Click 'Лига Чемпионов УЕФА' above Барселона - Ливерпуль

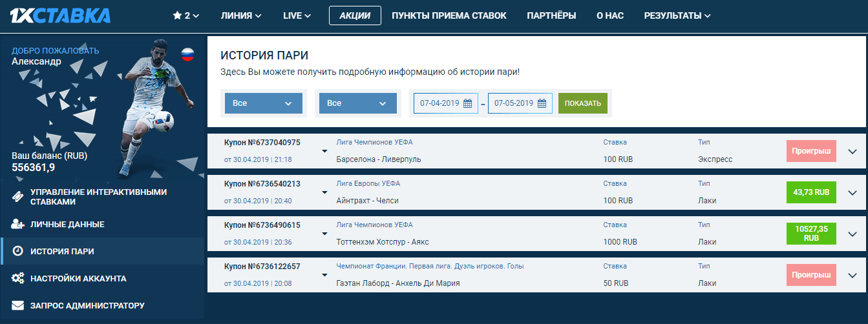[x=374, y=142]
